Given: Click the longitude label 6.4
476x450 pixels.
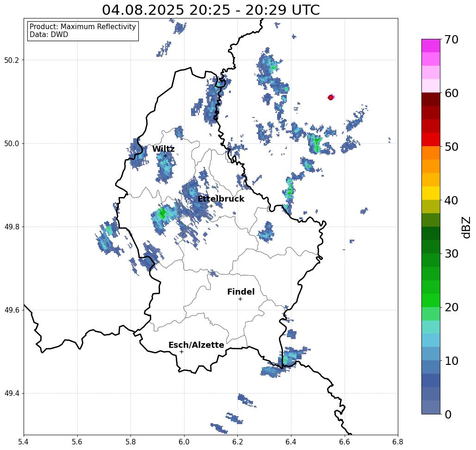Looking at the screenshot, I should [291, 442].
